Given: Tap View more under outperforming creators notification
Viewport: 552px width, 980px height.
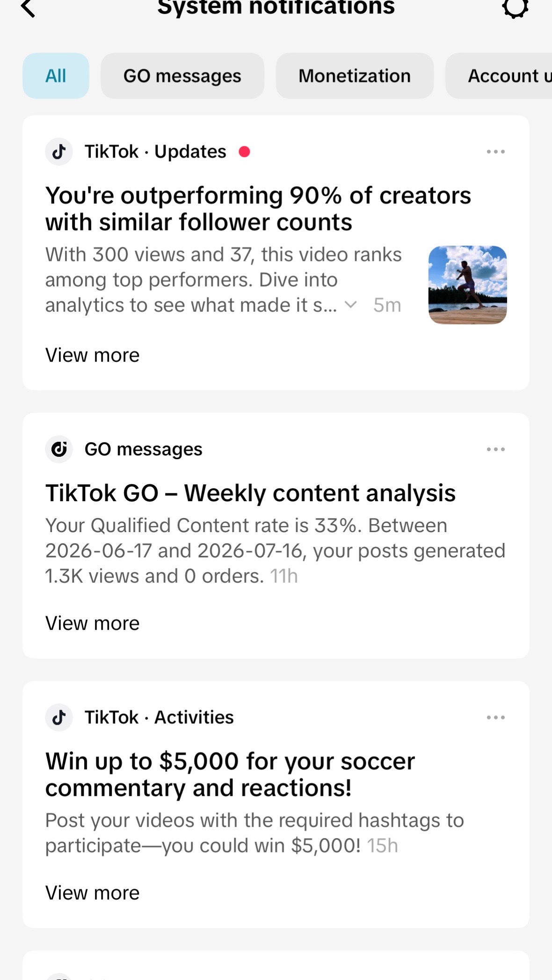Looking at the screenshot, I should point(93,355).
